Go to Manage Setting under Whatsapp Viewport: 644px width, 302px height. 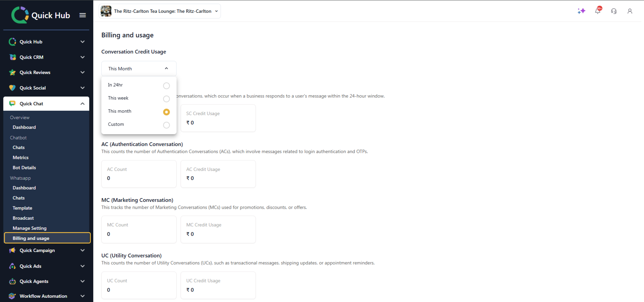(x=30, y=228)
